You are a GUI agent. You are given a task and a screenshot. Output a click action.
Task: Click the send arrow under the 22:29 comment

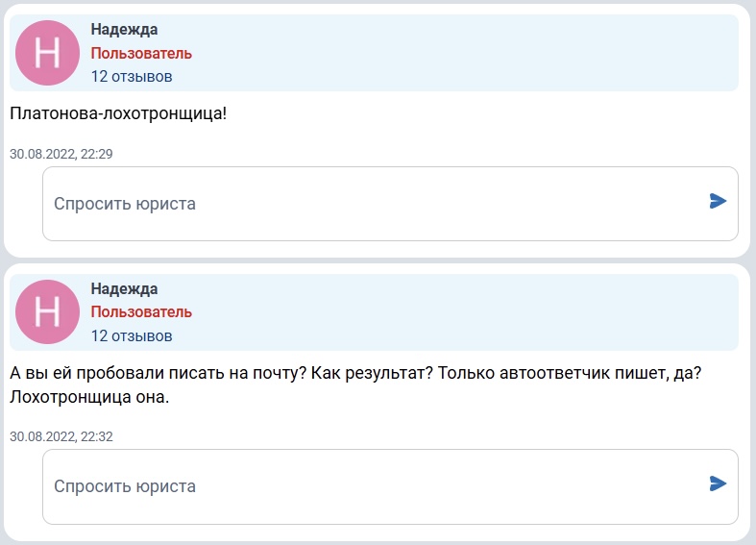point(718,201)
